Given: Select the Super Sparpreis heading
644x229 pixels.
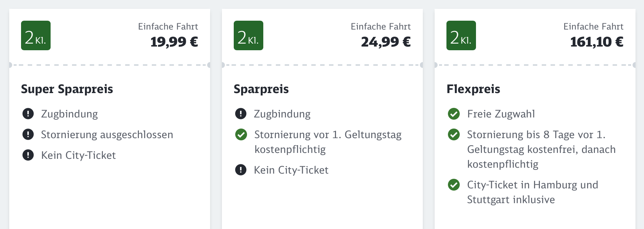Looking at the screenshot, I should click(x=67, y=89).
